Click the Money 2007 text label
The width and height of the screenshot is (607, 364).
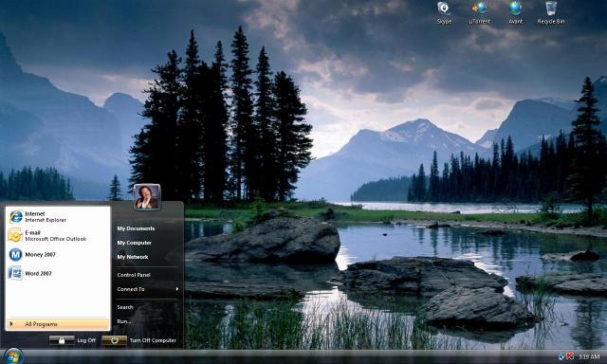(x=40, y=255)
